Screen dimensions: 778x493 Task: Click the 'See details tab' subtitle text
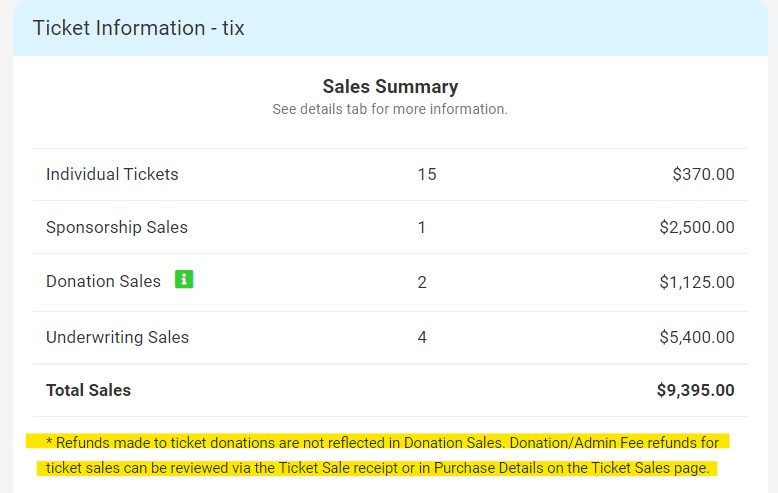(x=390, y=109)
